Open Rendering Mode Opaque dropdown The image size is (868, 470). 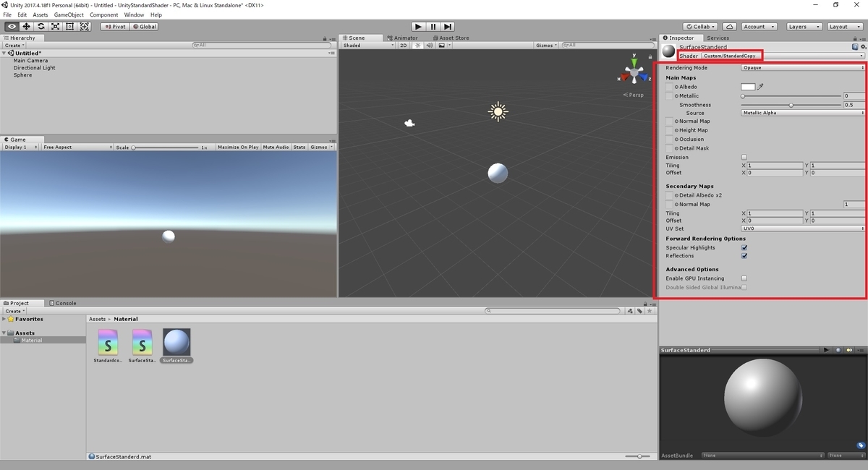click(803, 68)
